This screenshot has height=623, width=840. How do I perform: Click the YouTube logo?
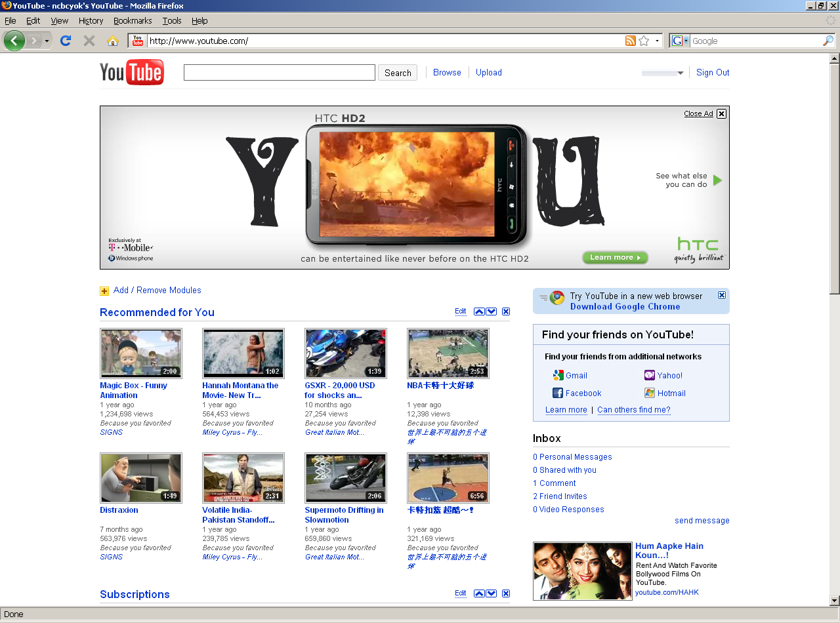click(132, 72)
